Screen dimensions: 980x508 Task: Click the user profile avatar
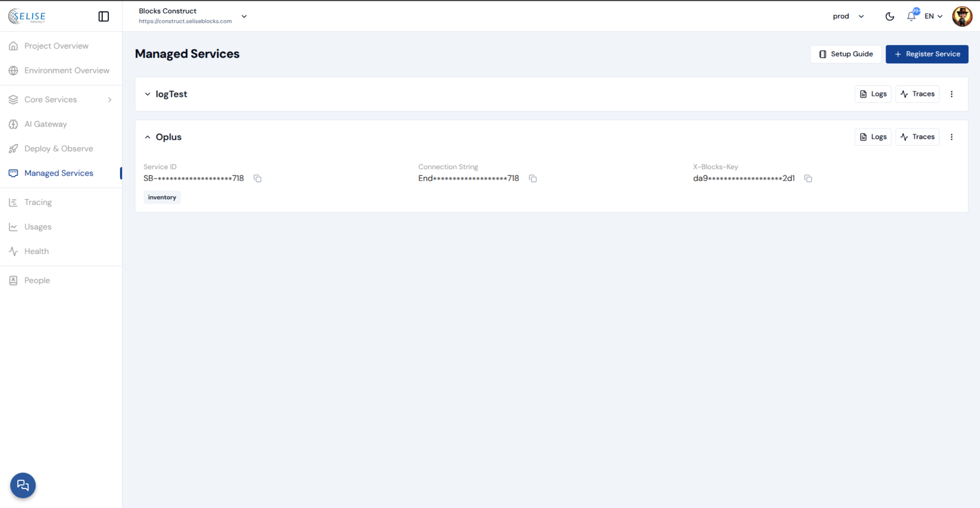click(962, 16)
